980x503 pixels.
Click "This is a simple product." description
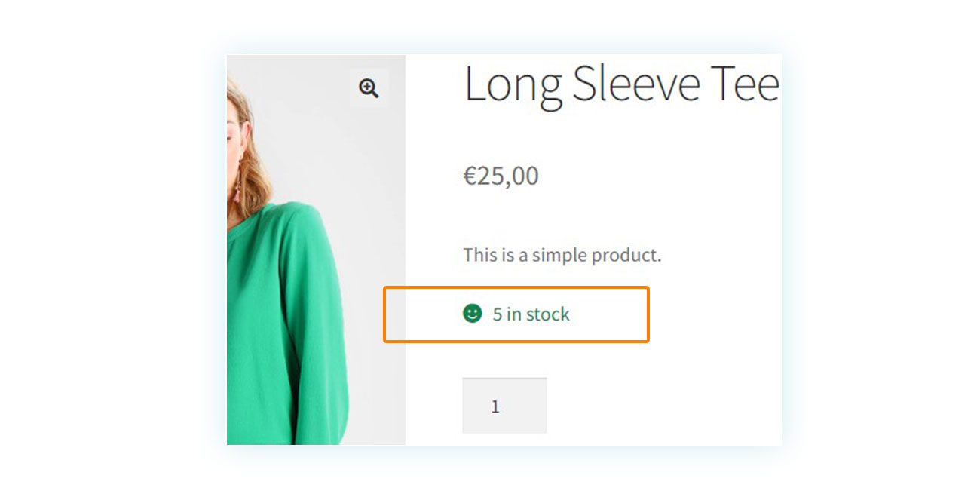(x=562, y=255)
